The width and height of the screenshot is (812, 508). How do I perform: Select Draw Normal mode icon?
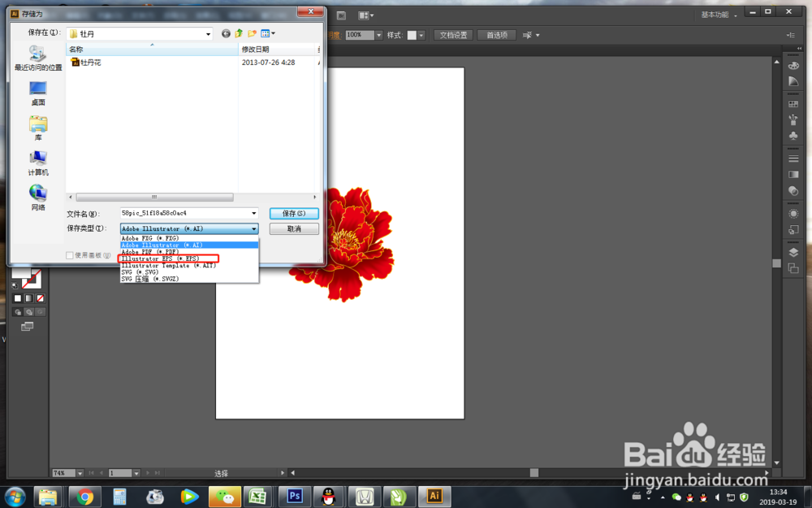coord(18,312)
